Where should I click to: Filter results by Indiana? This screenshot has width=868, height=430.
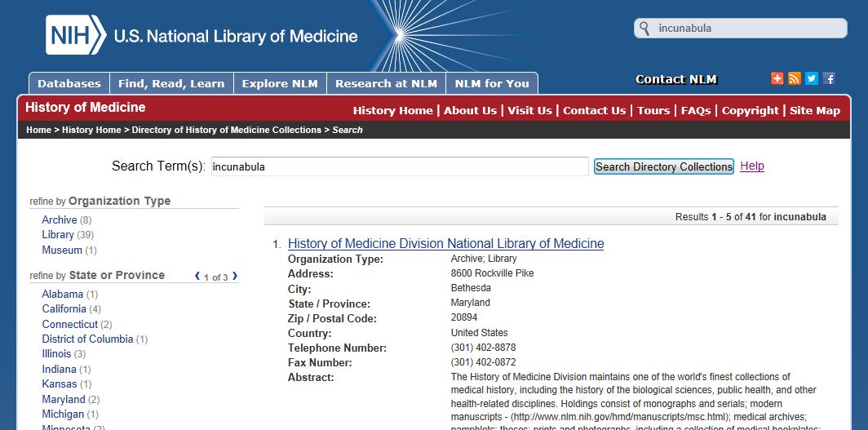click(60, 369)
